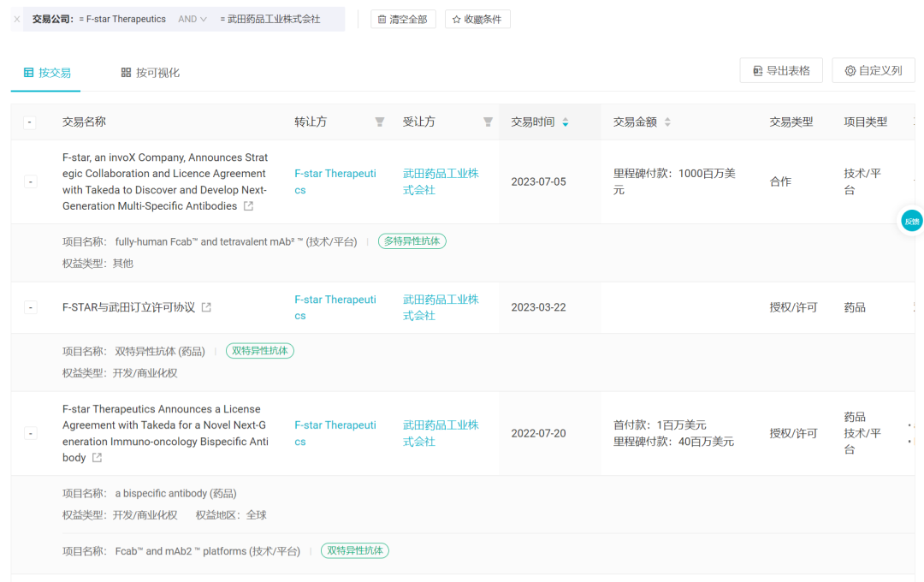Click the 首付款：1百万美元 amount
This screenshot has height=582, width=924.
[x=660, y=425]
